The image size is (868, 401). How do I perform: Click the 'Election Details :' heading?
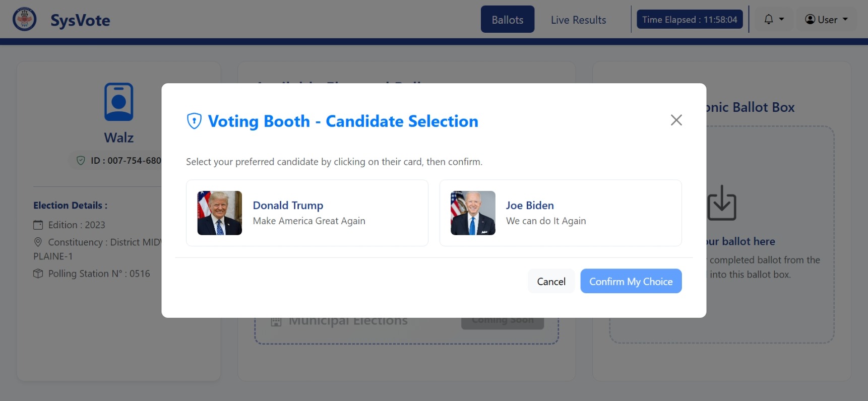pos(71,206)
